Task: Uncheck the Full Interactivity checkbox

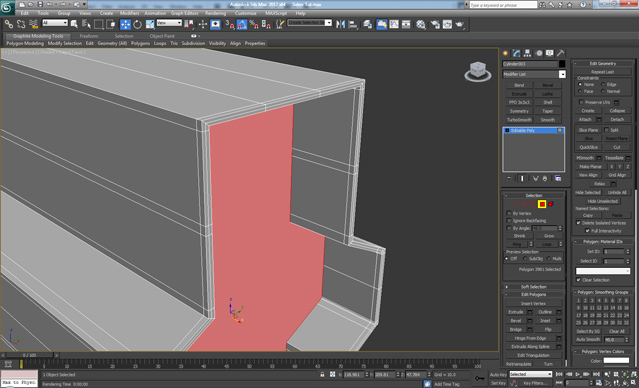Action: (x=587, y=231)
